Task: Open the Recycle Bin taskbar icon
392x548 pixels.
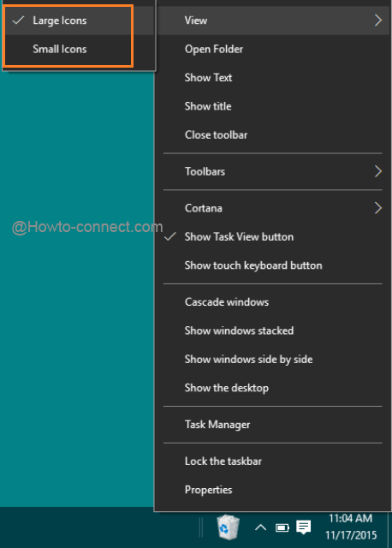Action: 228,527
